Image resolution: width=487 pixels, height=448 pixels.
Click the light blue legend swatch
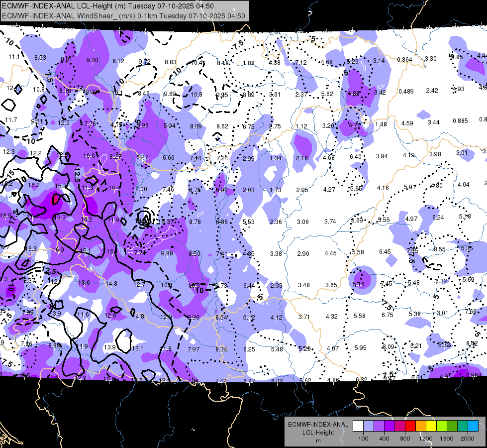(369, 426)
